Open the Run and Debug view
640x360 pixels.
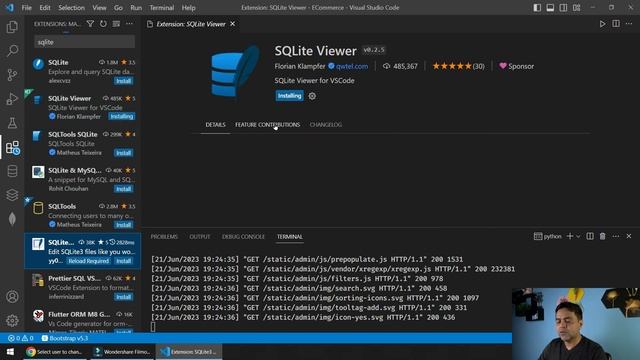pyautogui.click(x=12, y=99)
